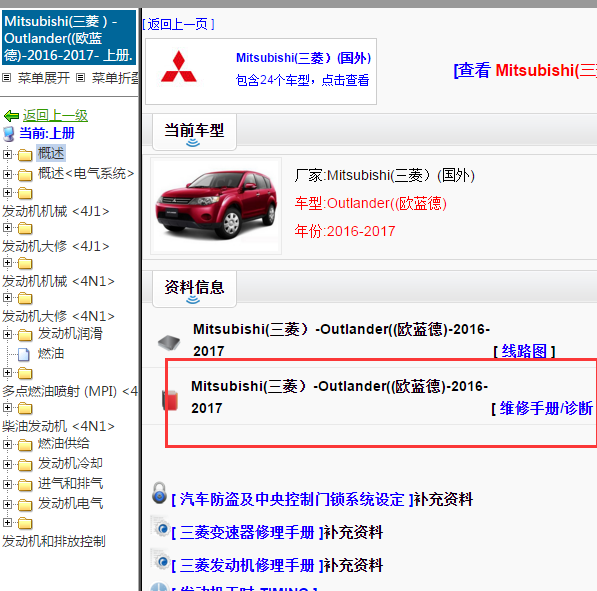Screen dimensions: 597x591
Task: Click the menu expand icon before 菜单展开
Action: tap(6, 78)
